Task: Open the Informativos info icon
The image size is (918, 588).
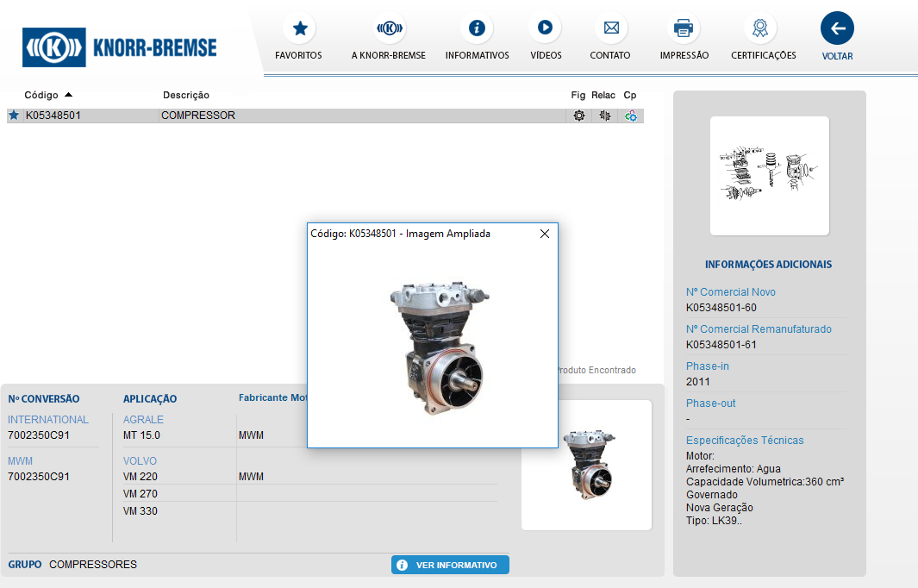Action: click(x=477, y=28)
